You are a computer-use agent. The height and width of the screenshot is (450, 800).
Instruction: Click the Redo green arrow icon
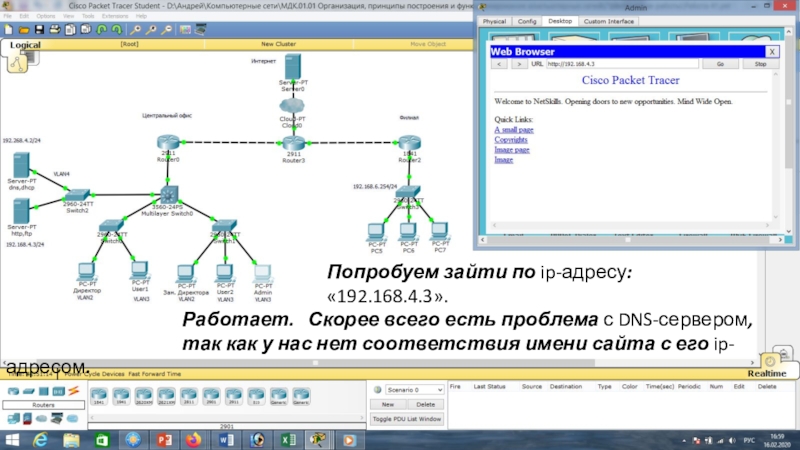[x=117, y=30]
